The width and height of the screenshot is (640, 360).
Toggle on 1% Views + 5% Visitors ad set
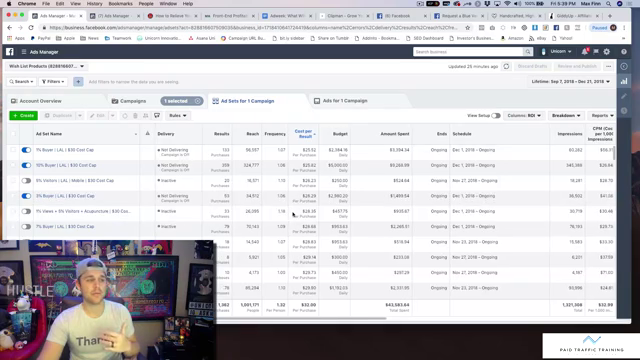(26, 211)
